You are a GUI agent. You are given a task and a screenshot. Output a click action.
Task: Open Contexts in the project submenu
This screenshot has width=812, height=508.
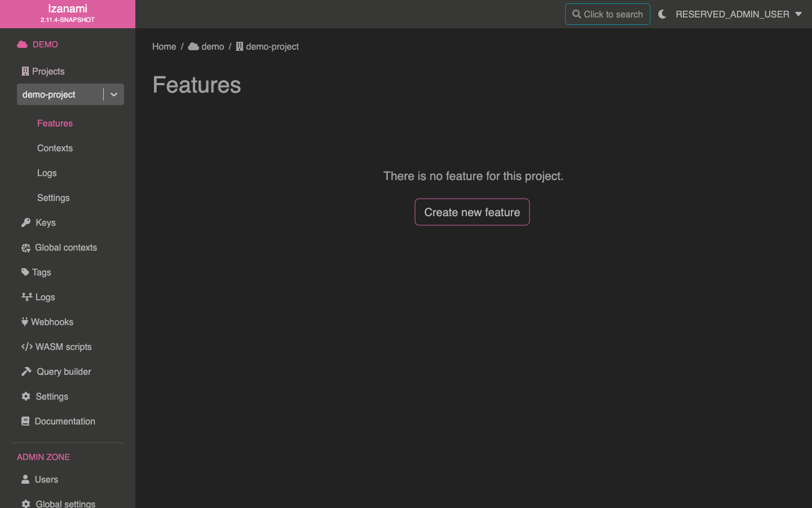pyautogui.click(x=55, y=148)
